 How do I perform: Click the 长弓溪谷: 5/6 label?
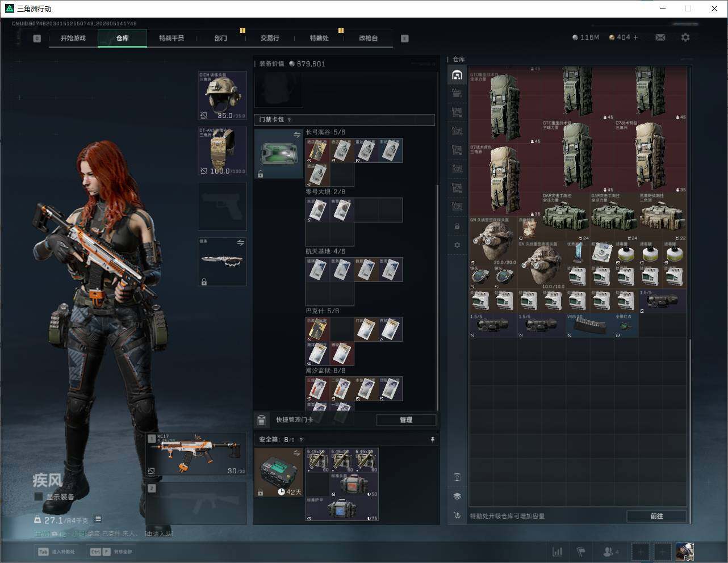point(325,132)
